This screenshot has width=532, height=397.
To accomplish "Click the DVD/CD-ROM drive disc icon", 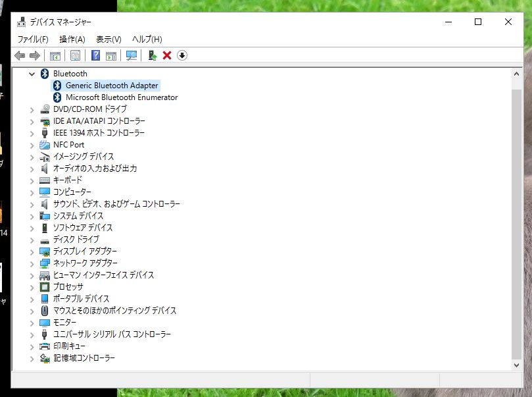I will pos(45,109).
